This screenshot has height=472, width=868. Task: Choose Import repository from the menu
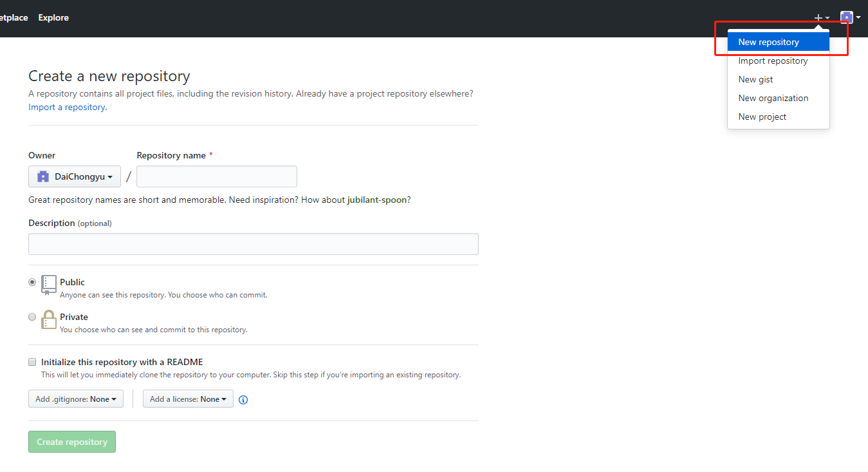(x=779, y=61)
